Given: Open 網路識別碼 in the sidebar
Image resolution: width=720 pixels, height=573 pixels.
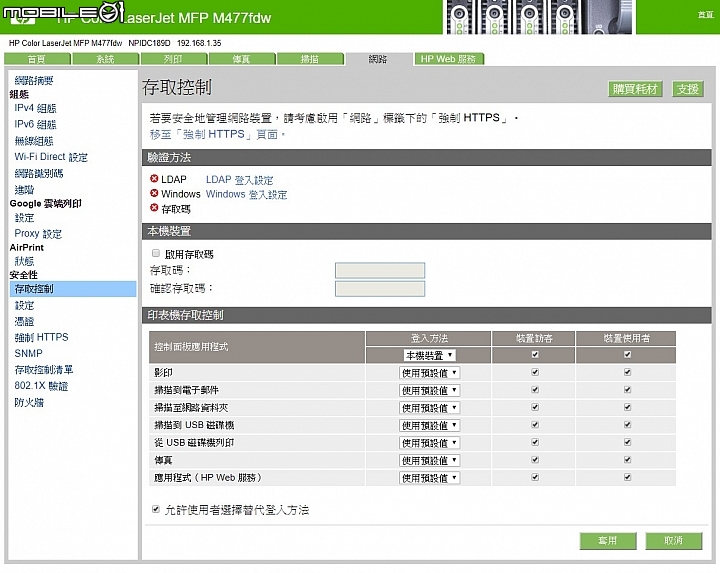Looking at the screenshot, I should click(x=39, y=174).
